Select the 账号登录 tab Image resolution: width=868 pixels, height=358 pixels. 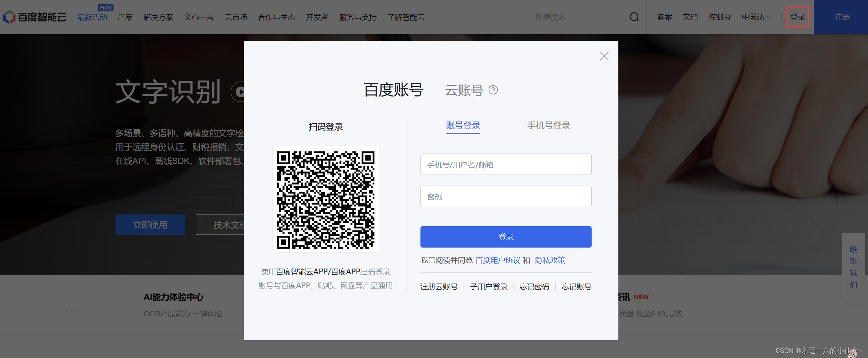tap(463, 125)
